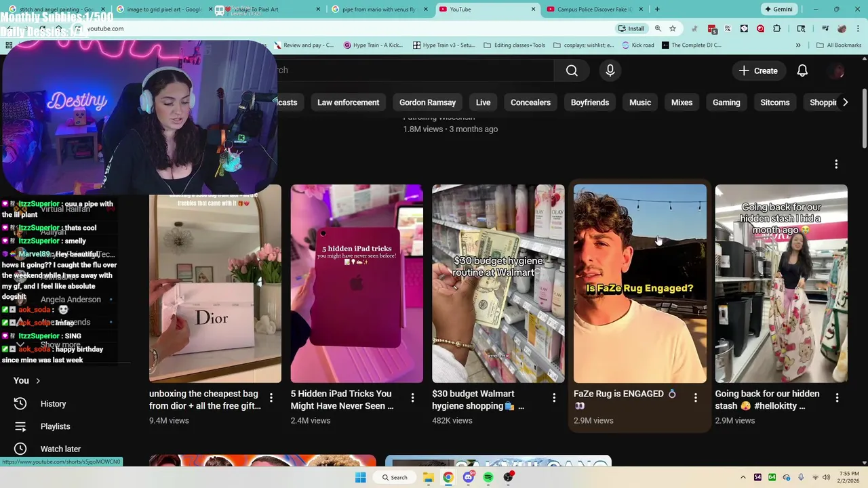Open Spotify from the taskbar
868x488 pixels.
(488, 477)
